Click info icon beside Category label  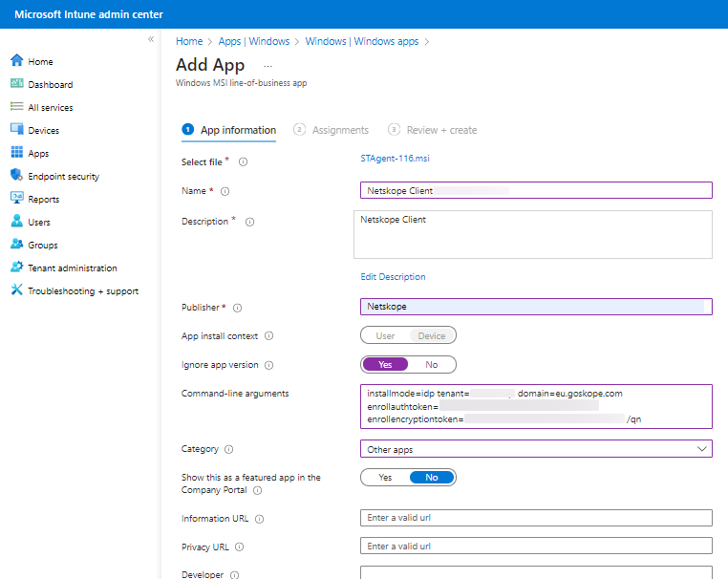pyautogui.click(x=228, y=449)
